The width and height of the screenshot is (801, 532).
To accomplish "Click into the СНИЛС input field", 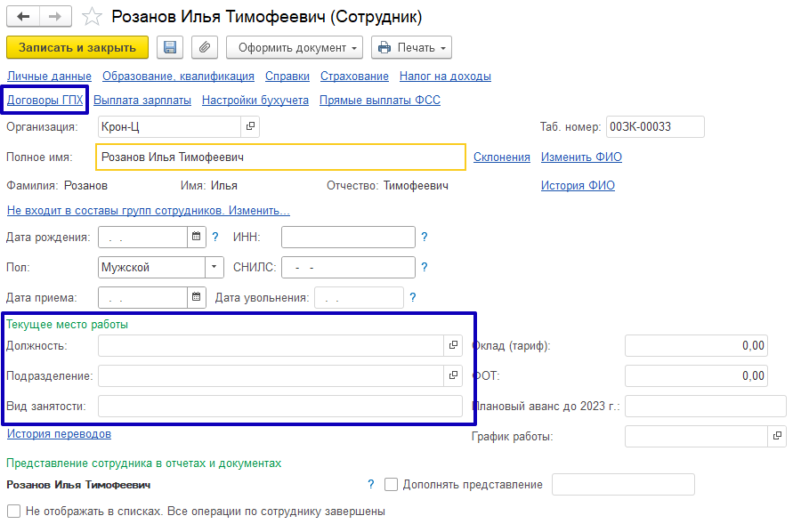I will pyautogui.click(x=348, y=267).
